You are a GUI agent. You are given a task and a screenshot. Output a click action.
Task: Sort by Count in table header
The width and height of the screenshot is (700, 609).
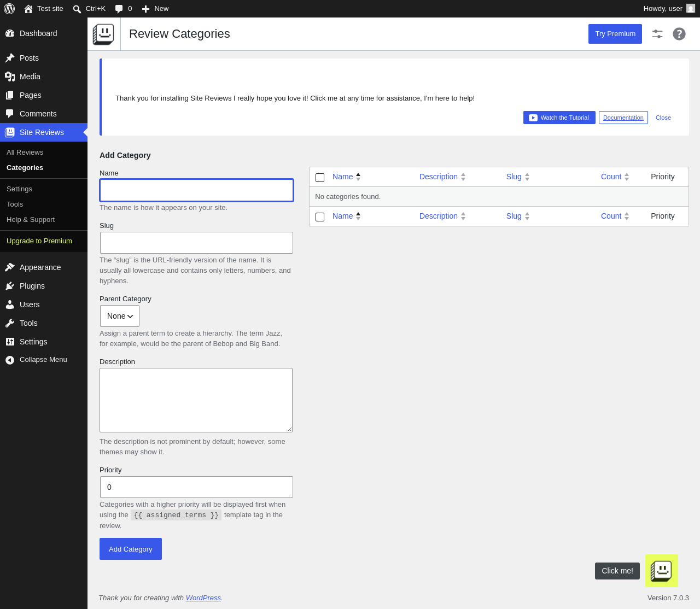click(x=615, y=177)
